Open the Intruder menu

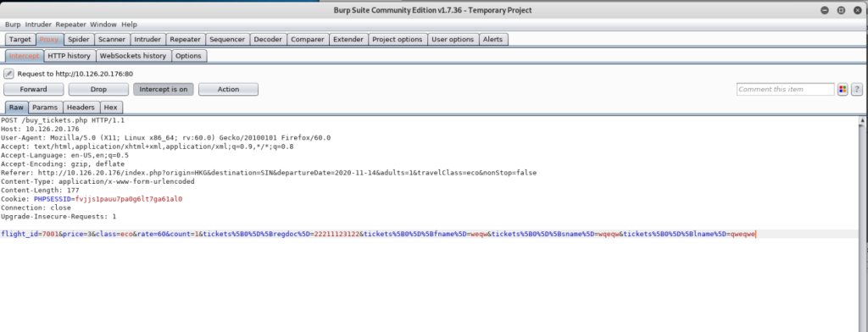(38, 25)
